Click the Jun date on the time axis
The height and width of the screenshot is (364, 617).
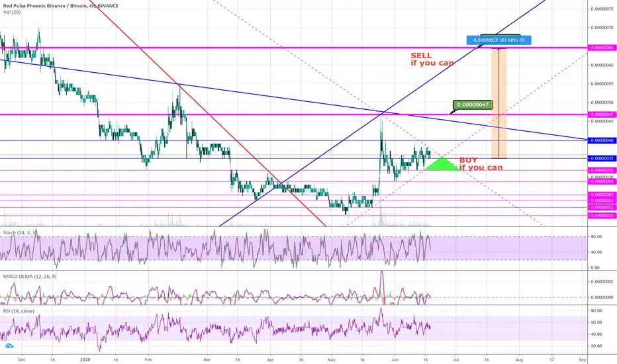coord(395,359)
